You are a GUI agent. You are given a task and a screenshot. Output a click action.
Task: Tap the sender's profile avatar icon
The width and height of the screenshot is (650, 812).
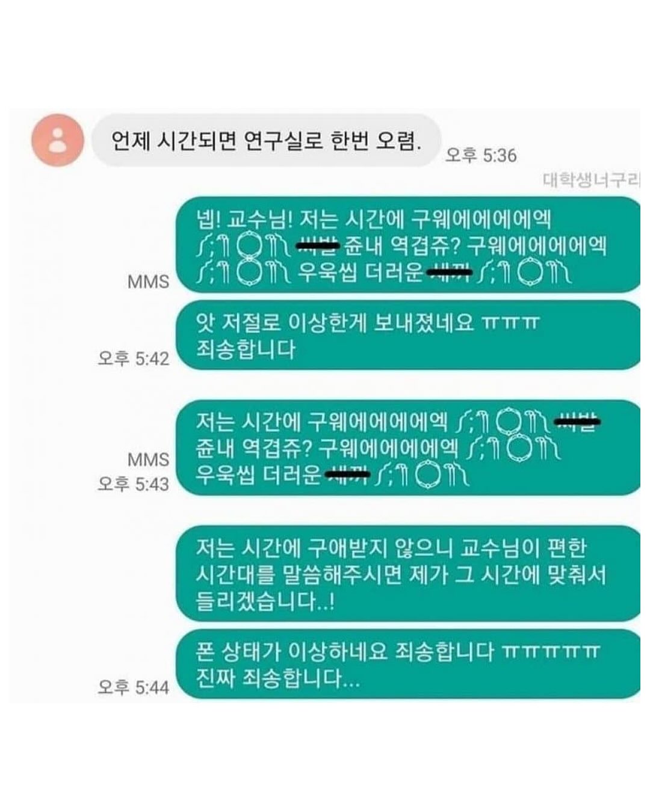[57, 140]
